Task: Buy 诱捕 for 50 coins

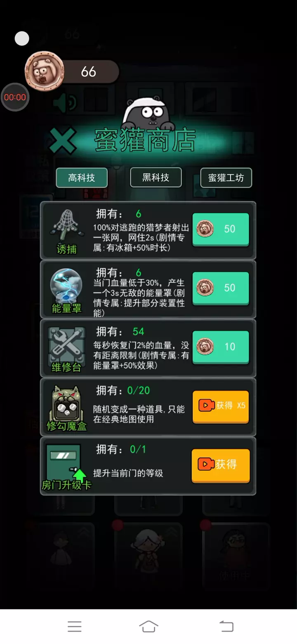Action: 221,229
